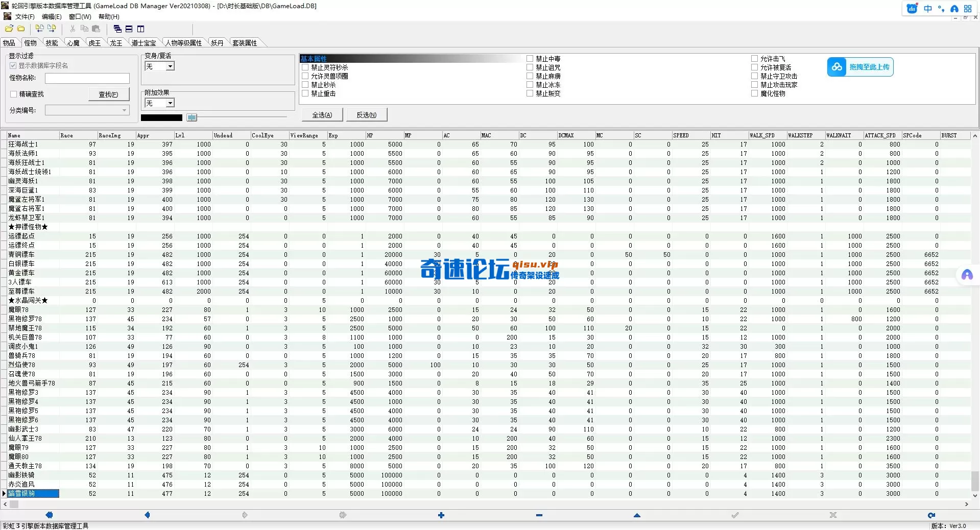Insert a new record with plus icon
This screenshot has height=530, width=980.
[441, 515]
